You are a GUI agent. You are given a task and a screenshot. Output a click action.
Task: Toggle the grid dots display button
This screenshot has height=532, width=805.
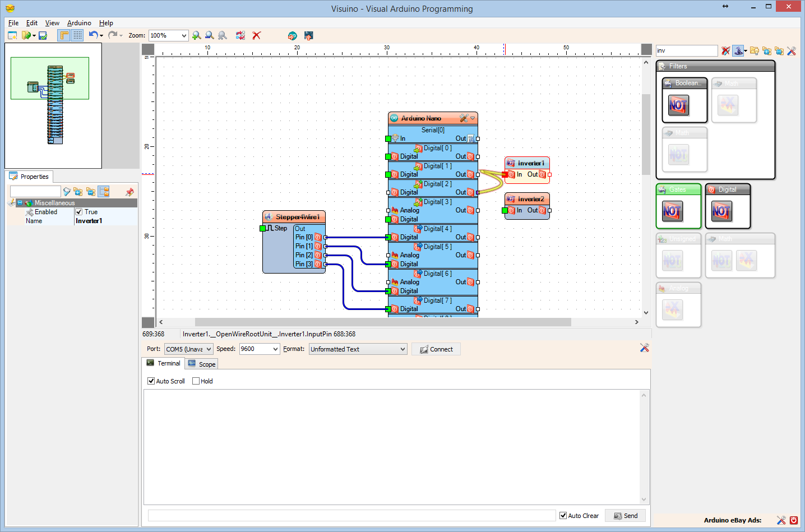77,35
